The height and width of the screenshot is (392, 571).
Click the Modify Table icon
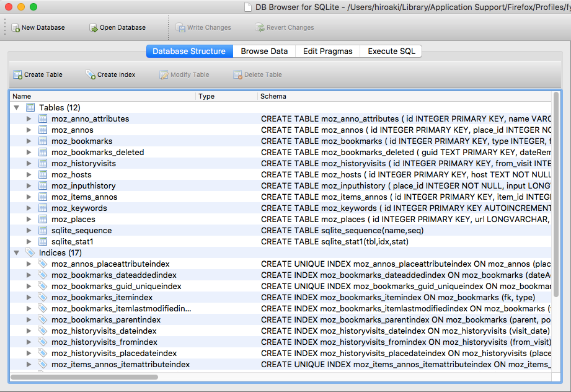pos(164,74)
